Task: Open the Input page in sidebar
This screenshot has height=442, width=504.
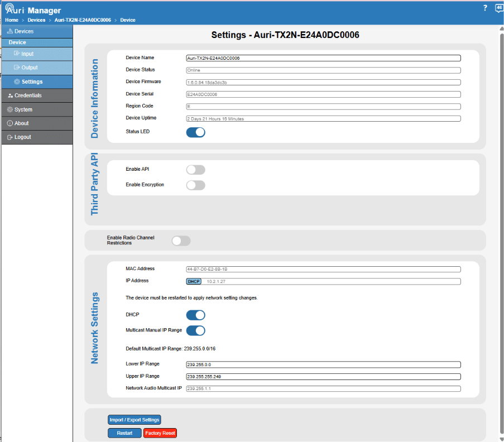Action: 37,54
